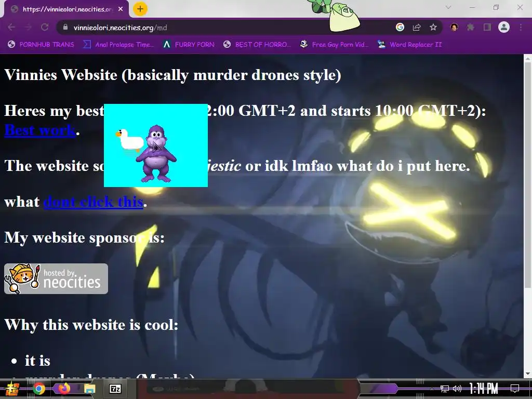Open Chrome three-dot menu
This screenshot has width=532, height=399.
click(x=521, y=27)
